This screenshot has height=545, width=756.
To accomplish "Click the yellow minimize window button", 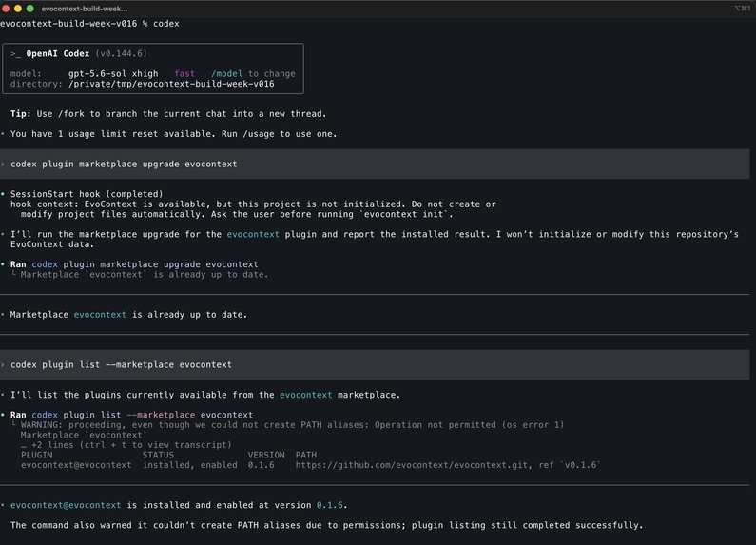I will pos(18,9).
